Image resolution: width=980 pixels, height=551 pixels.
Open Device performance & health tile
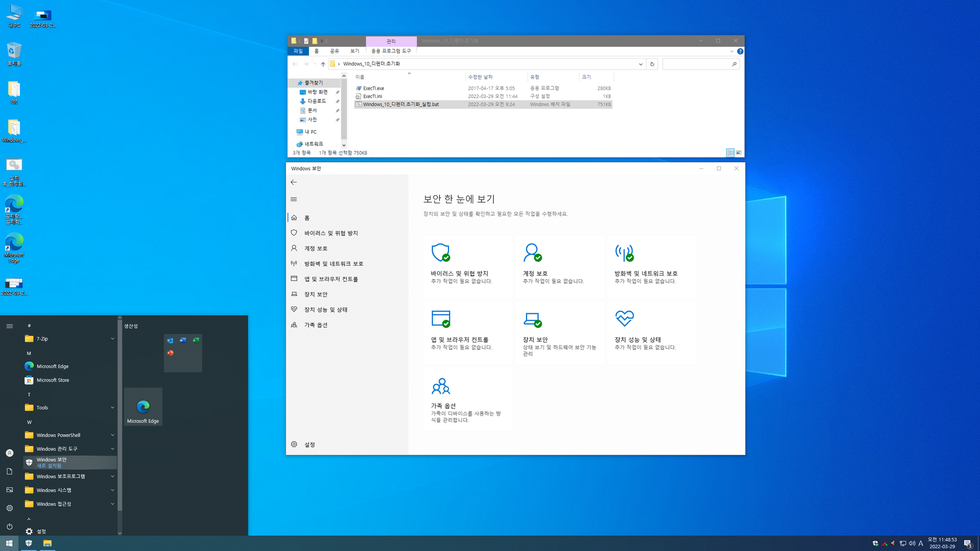point(652,333)
